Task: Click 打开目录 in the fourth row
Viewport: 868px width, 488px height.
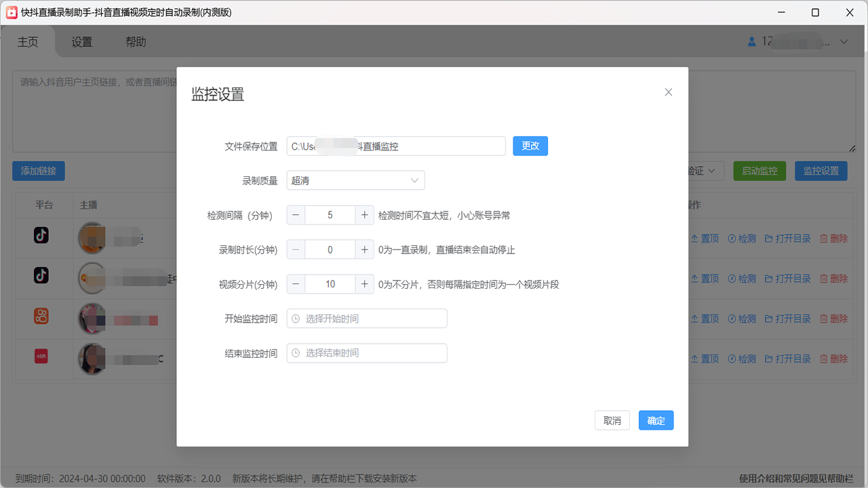Action: pyautogui.click(x=788, y=359)
